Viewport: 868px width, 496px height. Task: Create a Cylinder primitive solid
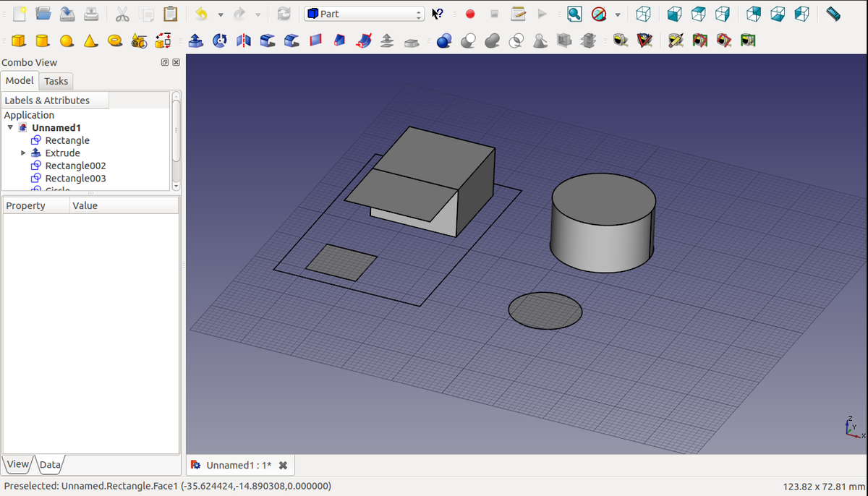[x=43, y=41]
